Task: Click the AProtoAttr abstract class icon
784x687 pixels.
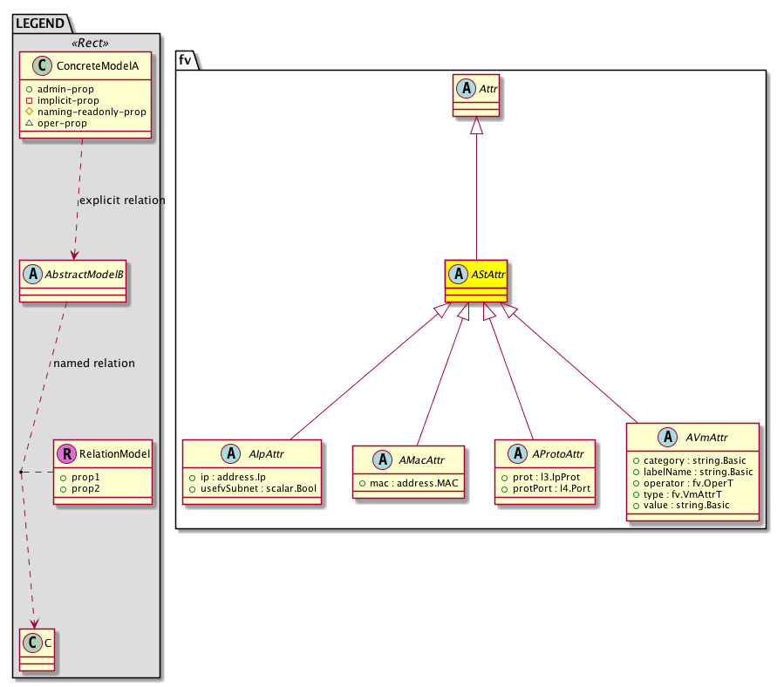Action: pyautogui.click(x=518, y=453)
